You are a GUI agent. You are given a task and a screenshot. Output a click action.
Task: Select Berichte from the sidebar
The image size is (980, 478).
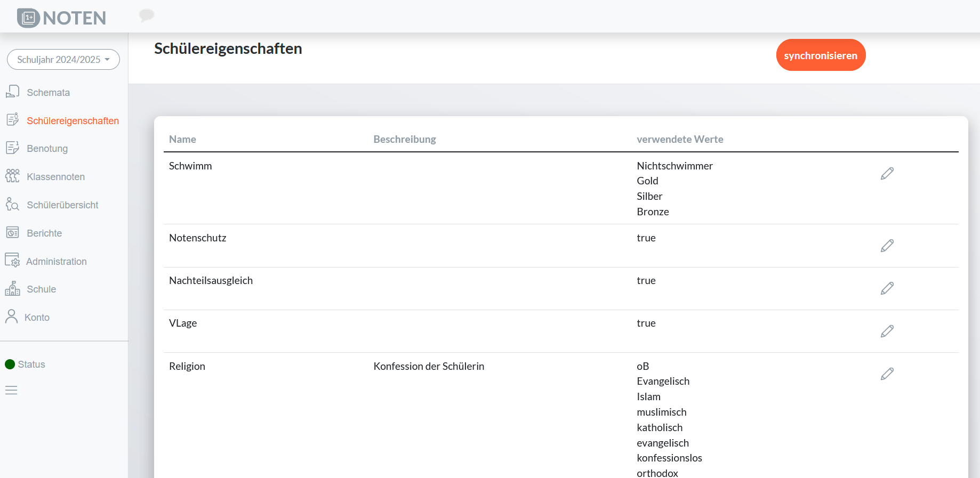click(x=44, y=233)
